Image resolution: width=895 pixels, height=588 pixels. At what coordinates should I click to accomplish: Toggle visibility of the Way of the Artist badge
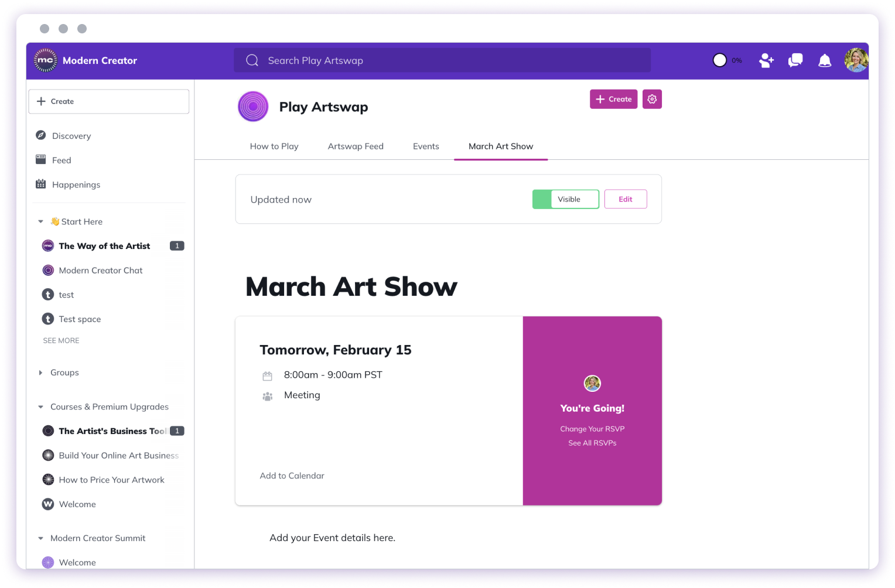[177, 245]
